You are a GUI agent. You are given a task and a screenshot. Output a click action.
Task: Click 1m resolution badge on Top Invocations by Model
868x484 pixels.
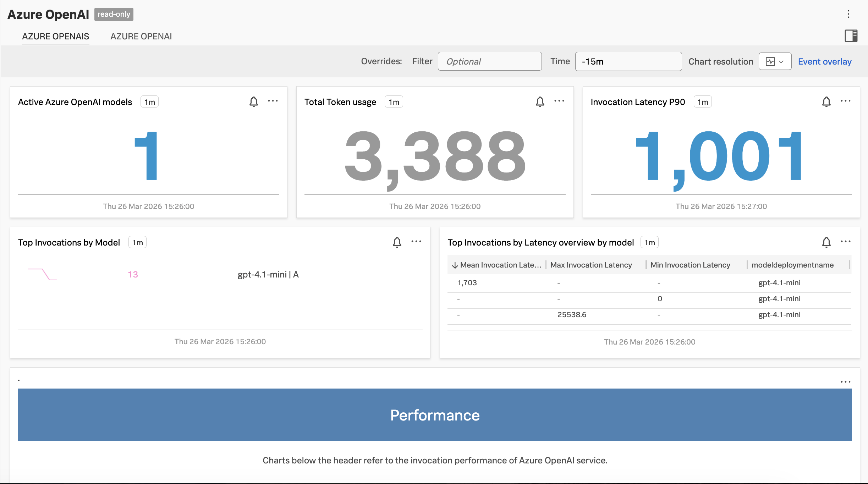tap(138, 242)
